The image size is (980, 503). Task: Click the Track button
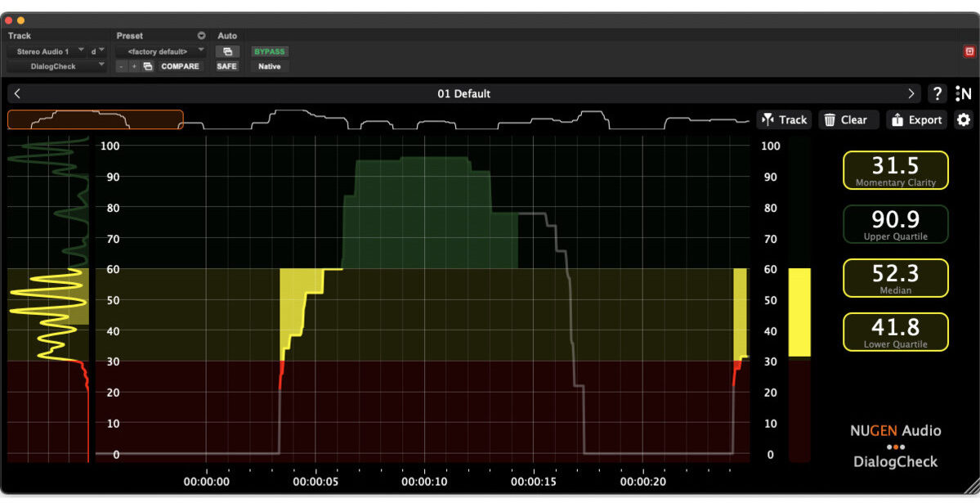coord(784,120)
